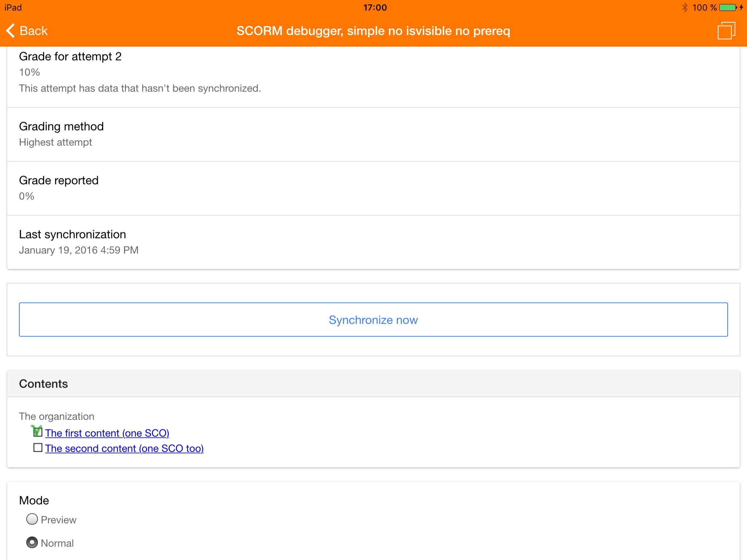Viewport: 747px width, 560px height.
Task: Tap The organization tree label
Action: point(57,416)
